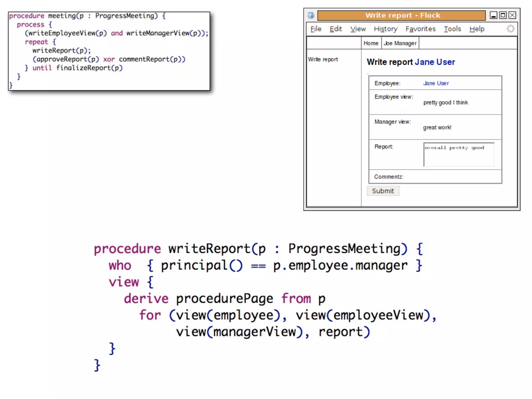The width and height of the screenshot is (532, 399).
Task: Click Write report in the sidebar
Action: 323,59
